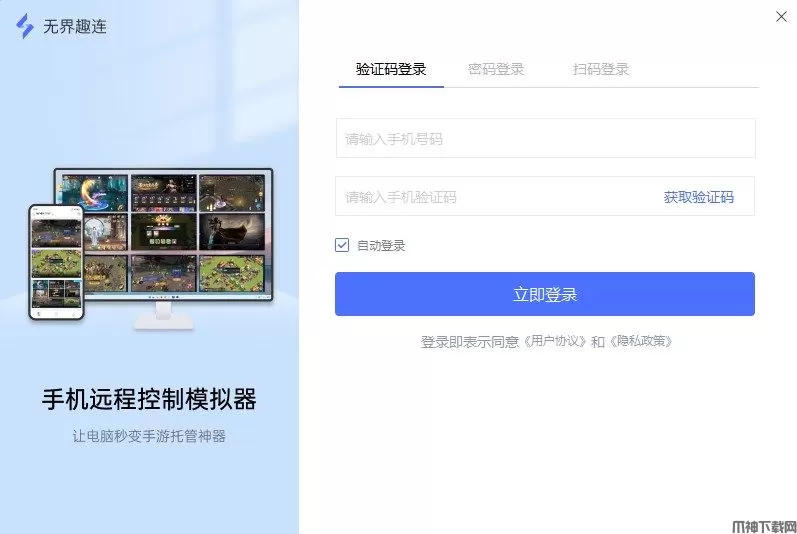Switch to 扫码登录 tab

point(601,69)
